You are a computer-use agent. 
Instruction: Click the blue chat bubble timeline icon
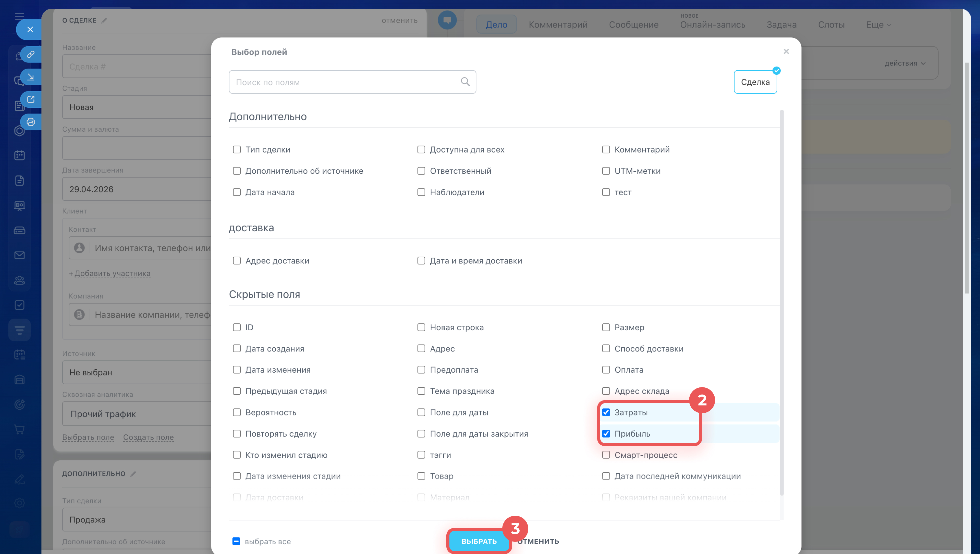[x=447, y=20]
